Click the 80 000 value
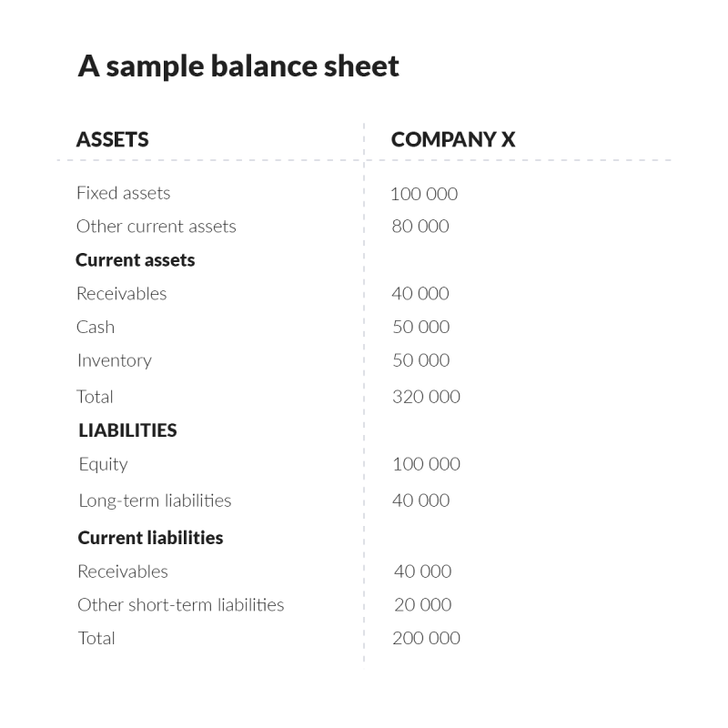 tap(420, 227)
